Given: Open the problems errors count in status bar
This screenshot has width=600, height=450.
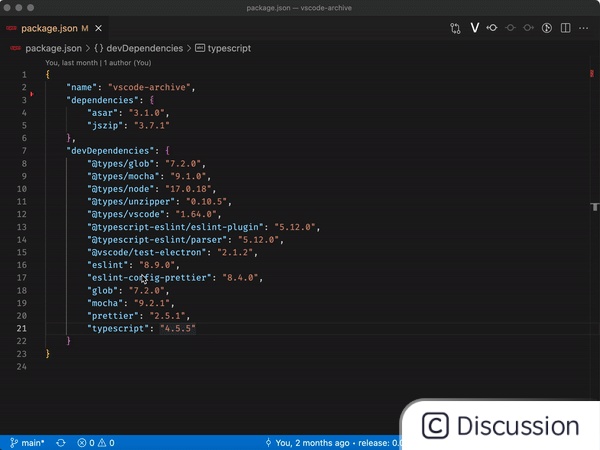Looking at the screenshot, I should click(86, 443).
